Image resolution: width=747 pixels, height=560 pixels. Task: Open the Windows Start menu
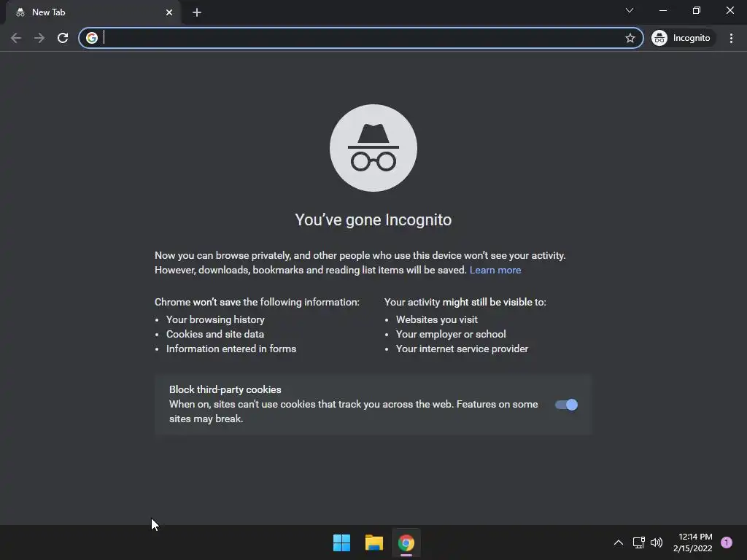click(341, 542)
